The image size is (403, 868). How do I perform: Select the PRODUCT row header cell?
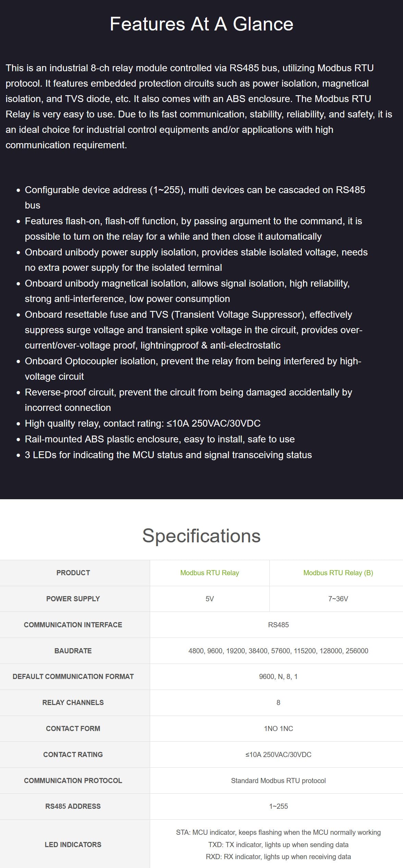73,573
